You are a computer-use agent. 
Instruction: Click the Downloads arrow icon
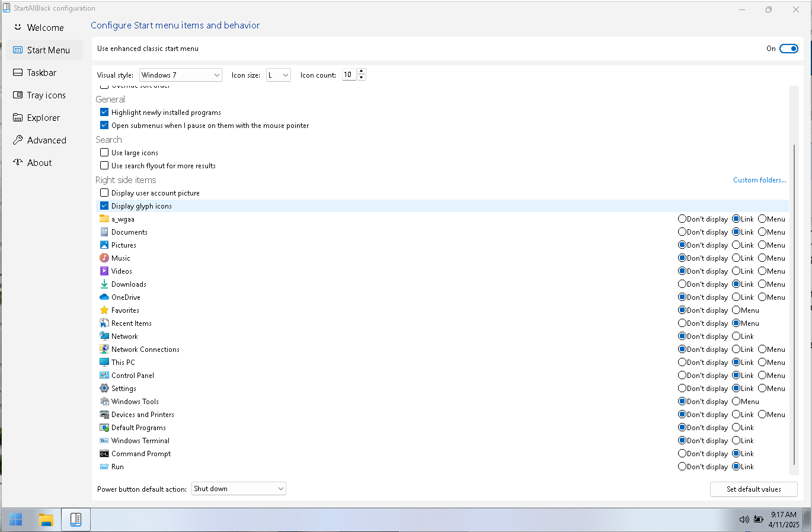pos(104,284)
